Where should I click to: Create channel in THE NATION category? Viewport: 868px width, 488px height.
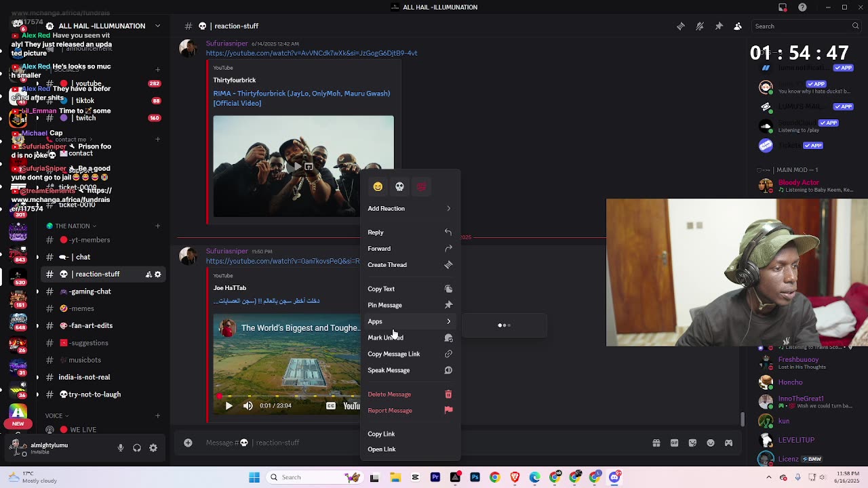click(x=157, y=226)
